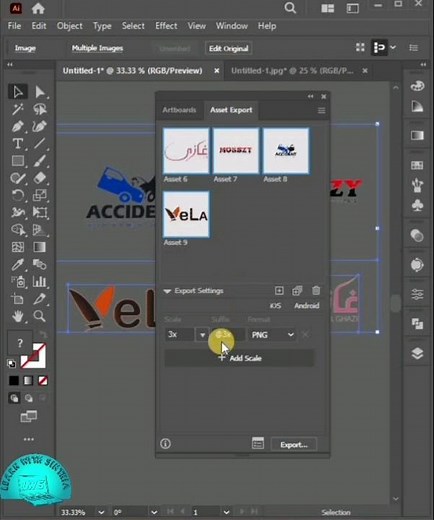
Task: Choose the Symbol Sprayer tool
Action: pos(18,282)
